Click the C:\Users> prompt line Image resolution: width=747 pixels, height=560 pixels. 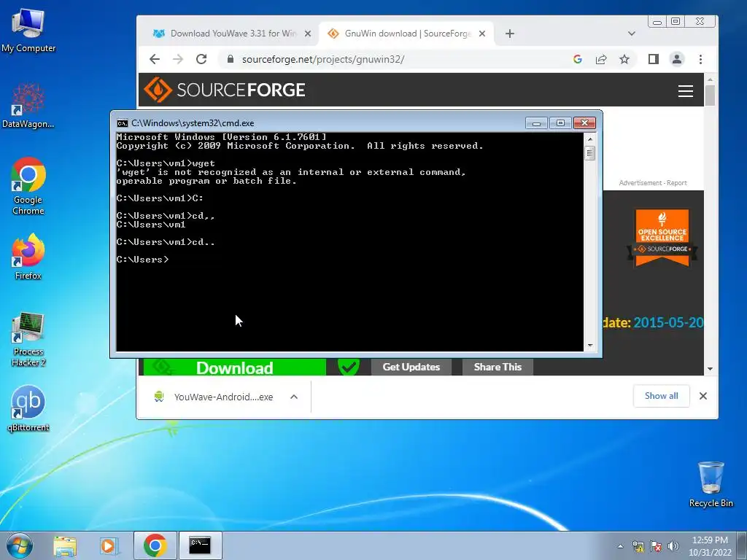[x=142, y=260]
